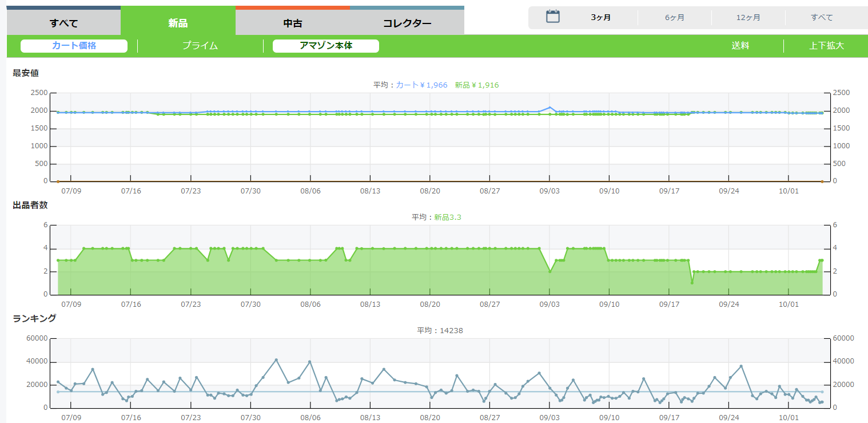
Task: Select the 新品 tab
Action: 178,23
